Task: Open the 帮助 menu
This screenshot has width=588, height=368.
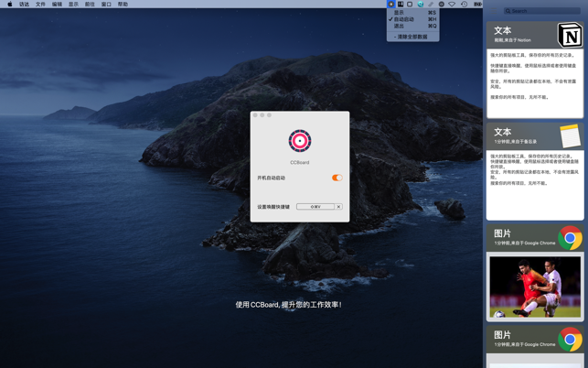Action: (123, 5)
